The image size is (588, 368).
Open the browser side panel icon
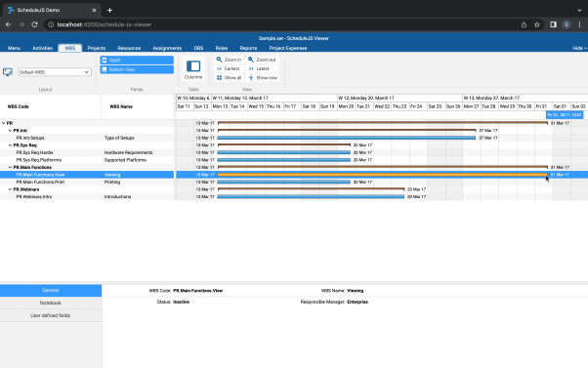point(553,24)
